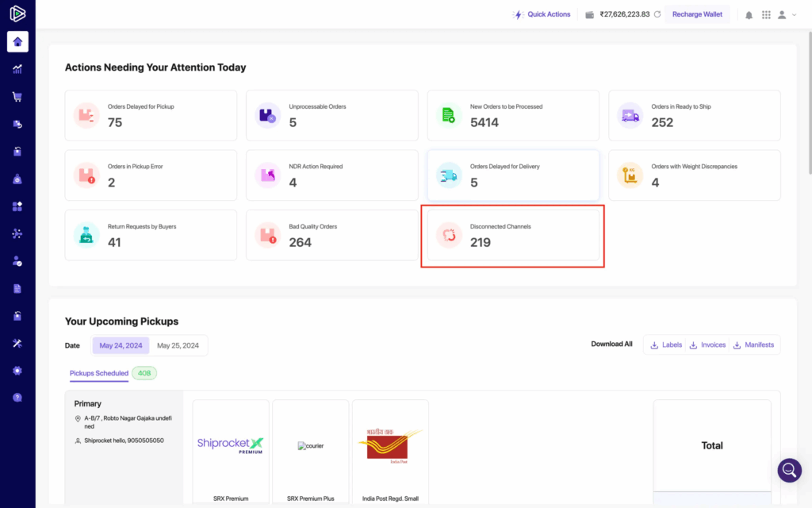The width and height of the screenshot is (812, 508).
Task: Download all Manifests
Action: 753,344
